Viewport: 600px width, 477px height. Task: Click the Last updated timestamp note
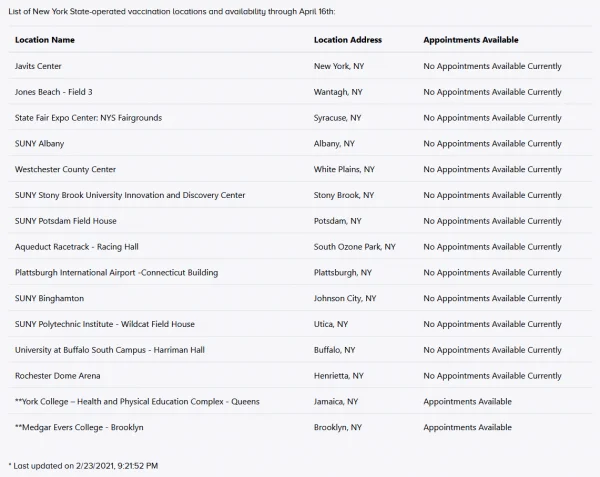pyautogui.click(x=84, y=466)
